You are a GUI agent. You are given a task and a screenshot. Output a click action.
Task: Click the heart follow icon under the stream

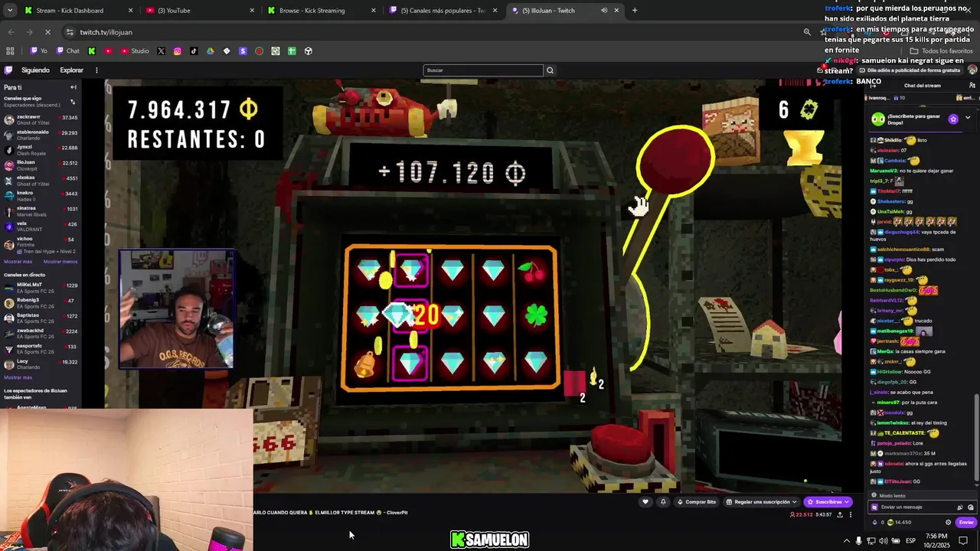645,502
